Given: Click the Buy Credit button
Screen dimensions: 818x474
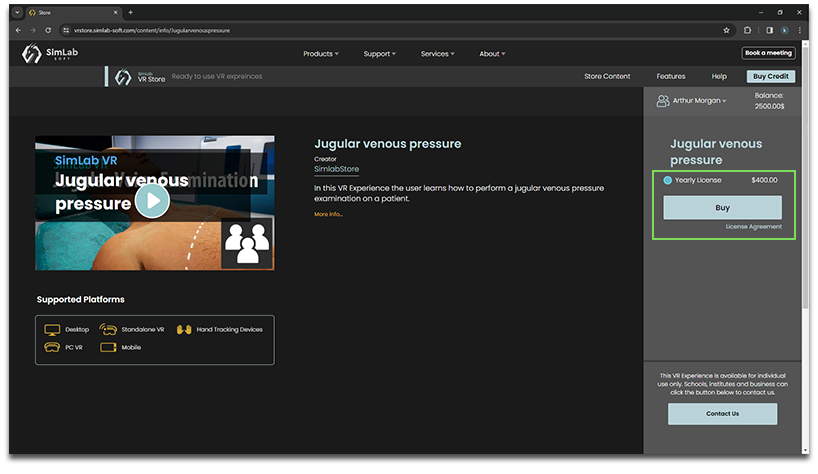Looking at the screenshot, I should click(x=771, y=76).
